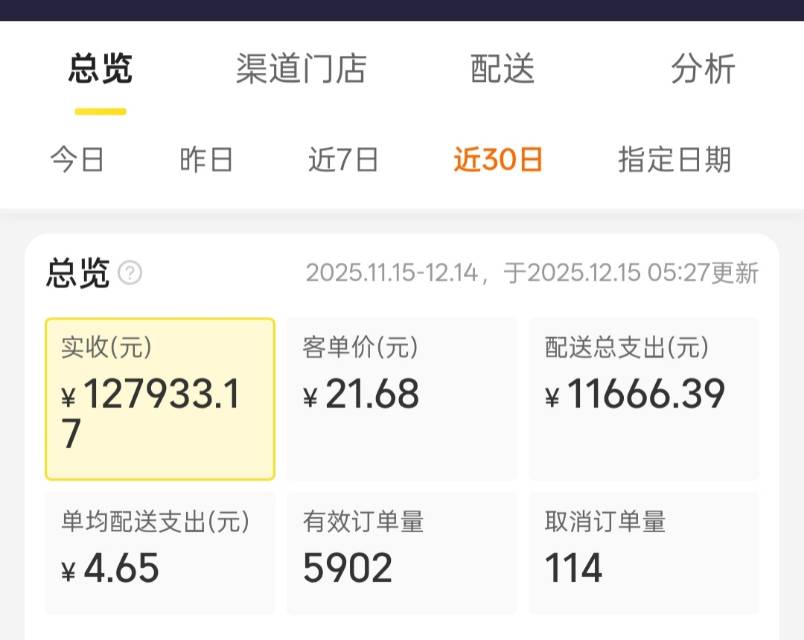Tap the 5902 valid order count
Screen dimensions: 804x640
[348, 568]
